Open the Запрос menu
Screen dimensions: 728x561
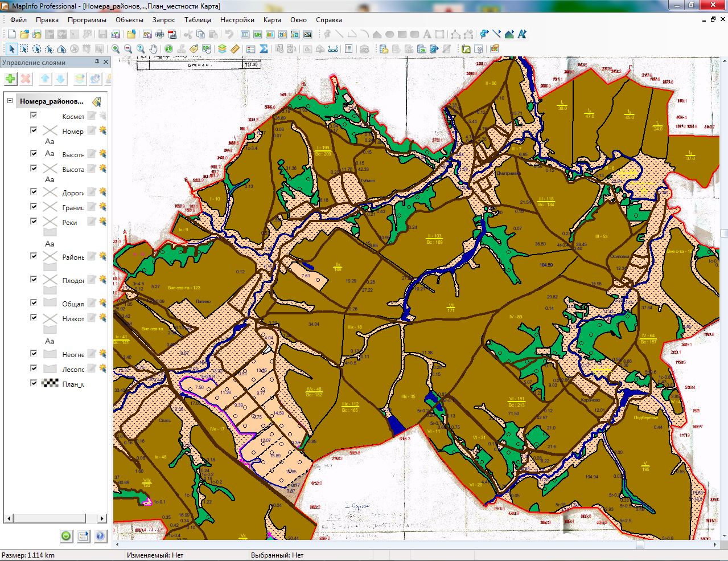pos(164,19)
